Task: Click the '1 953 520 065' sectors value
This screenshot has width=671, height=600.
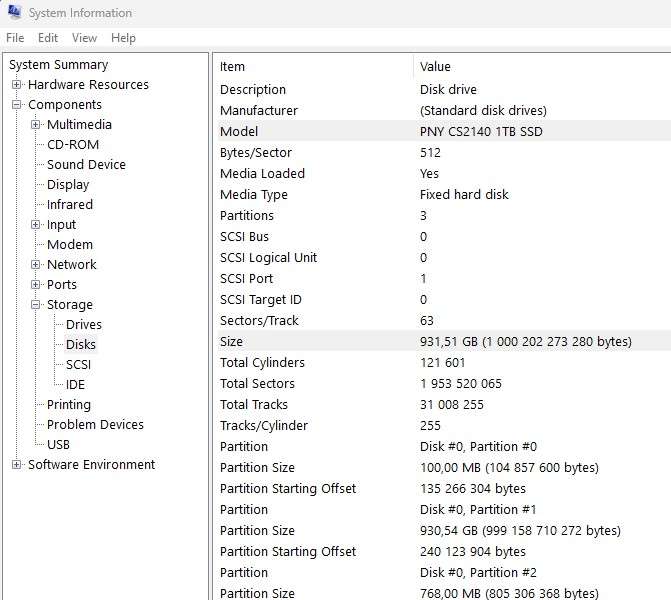Action: click(x=461, y=383)
